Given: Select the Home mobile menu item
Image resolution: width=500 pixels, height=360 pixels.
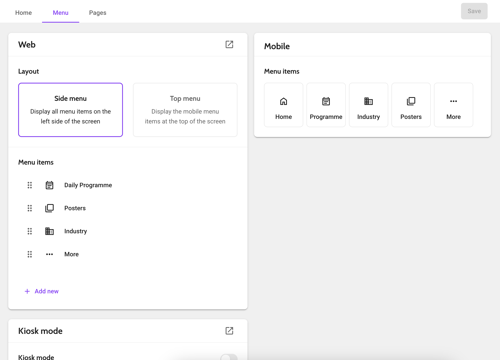Looking at the screenshot, I should [283, 105].
